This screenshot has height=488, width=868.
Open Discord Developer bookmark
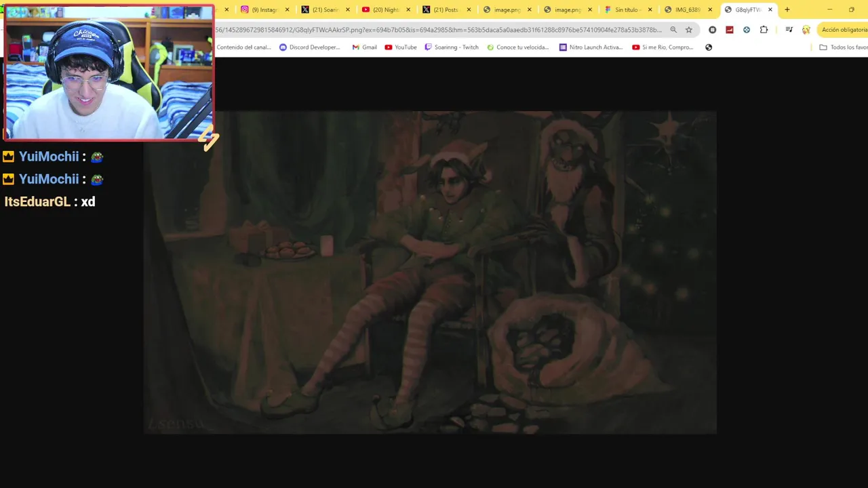click(310, 47)
